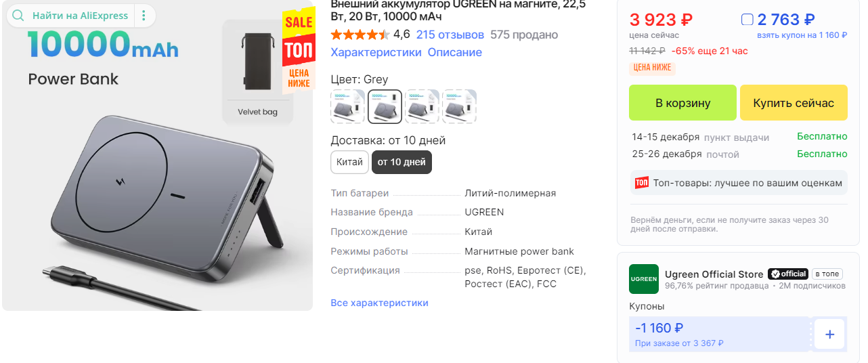Click the official verified badge
Screen dimensions: 868x363
tap(787, 274)
